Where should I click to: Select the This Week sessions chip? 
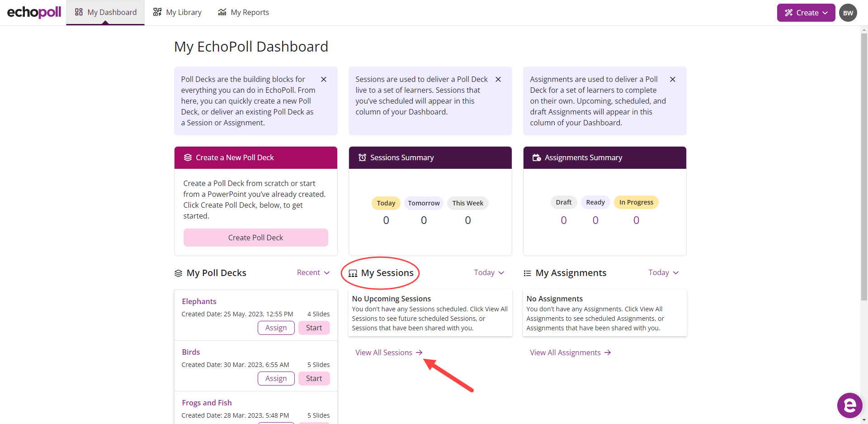(468, 203)
